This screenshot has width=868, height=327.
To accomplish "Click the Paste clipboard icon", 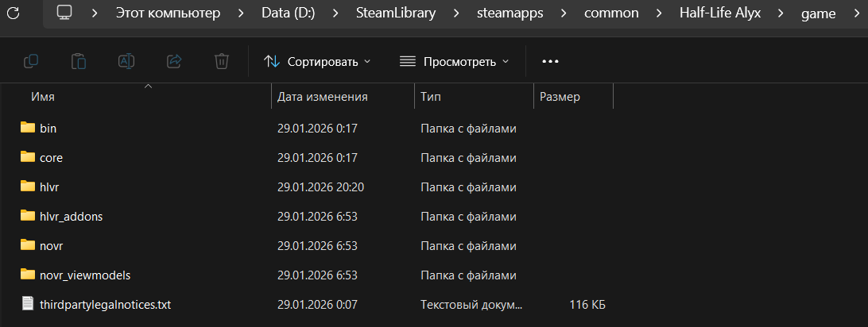I will (x=79, y=61).
